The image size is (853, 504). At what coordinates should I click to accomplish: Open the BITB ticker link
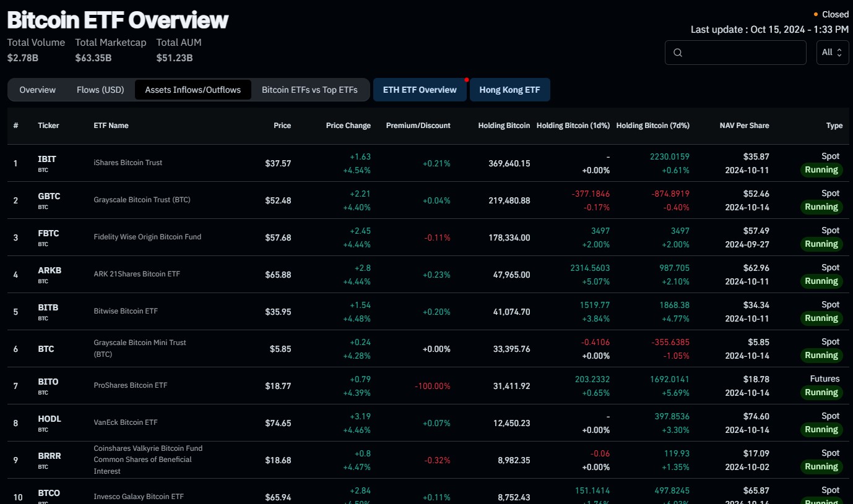(48, 308)
